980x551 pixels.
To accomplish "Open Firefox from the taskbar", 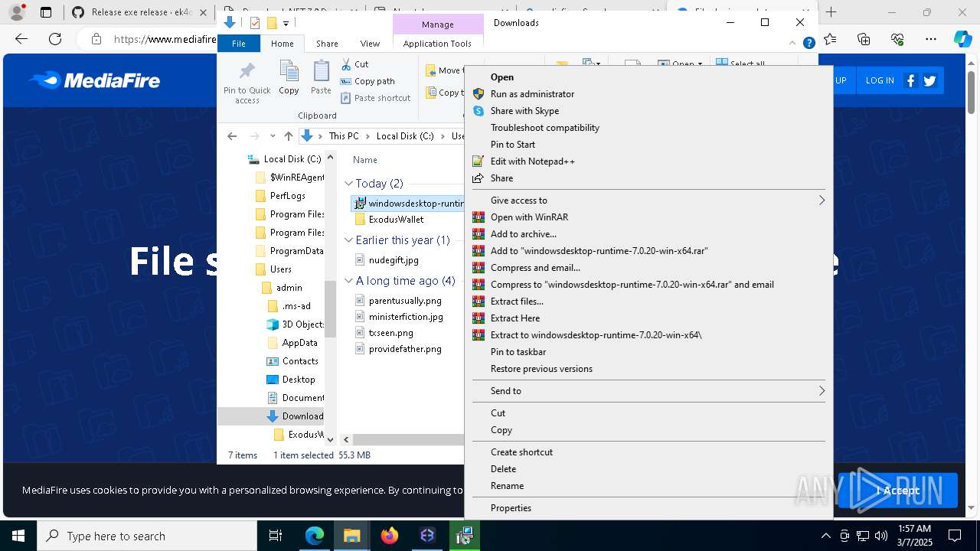I will pos(390,536).
